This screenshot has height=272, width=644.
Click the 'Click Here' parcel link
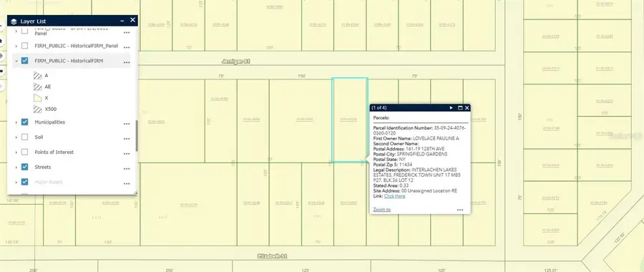[395, 196]
